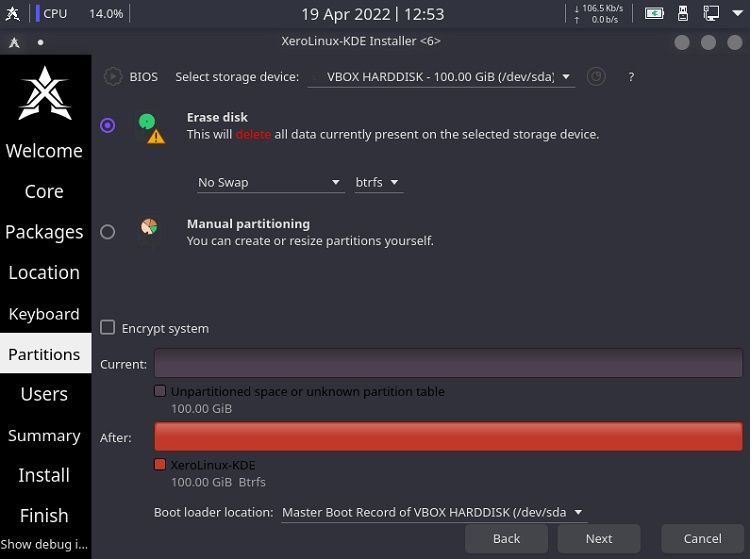Image resolution: width=752 pixels, height=559 pixels.
Task: Select the Erase disk radio button
Action: [107, 126]
